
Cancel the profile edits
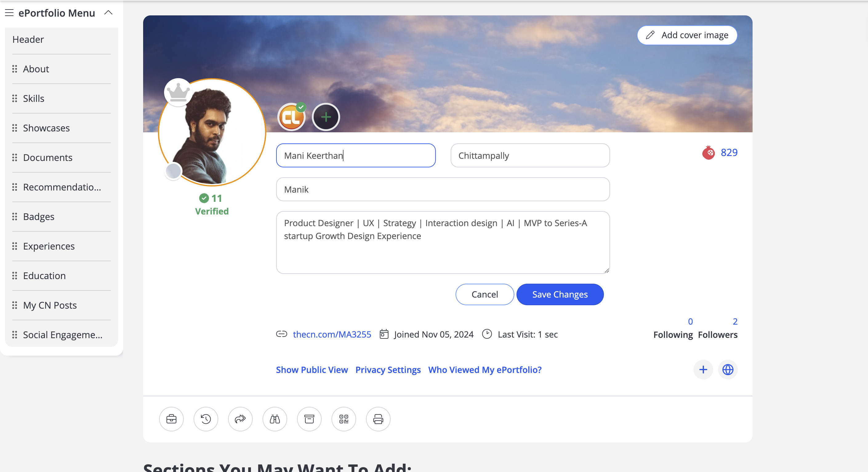click(x=484, y=294)
